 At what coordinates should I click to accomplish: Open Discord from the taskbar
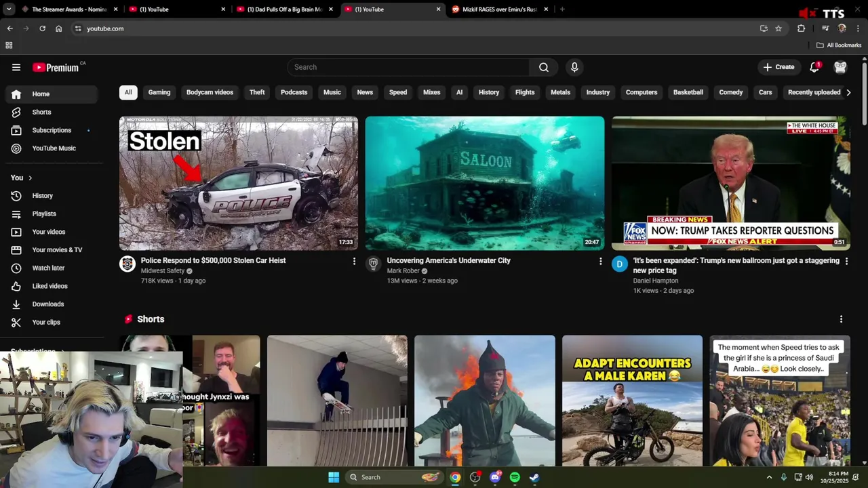point(495,477)
